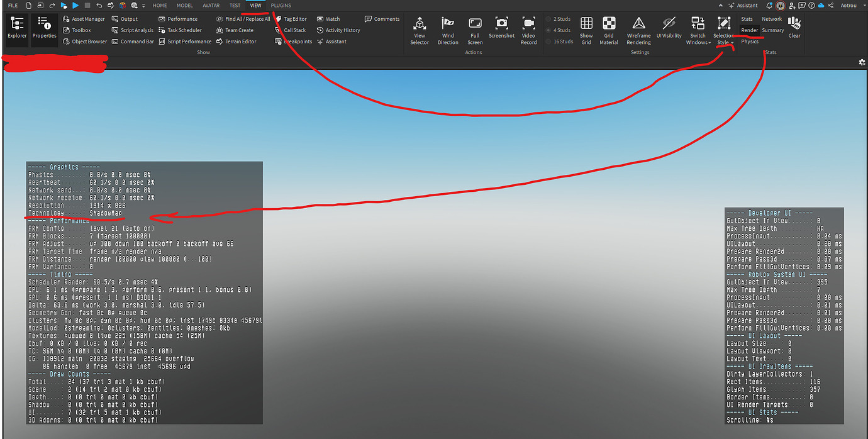Open Activity History

click(338, 30)
